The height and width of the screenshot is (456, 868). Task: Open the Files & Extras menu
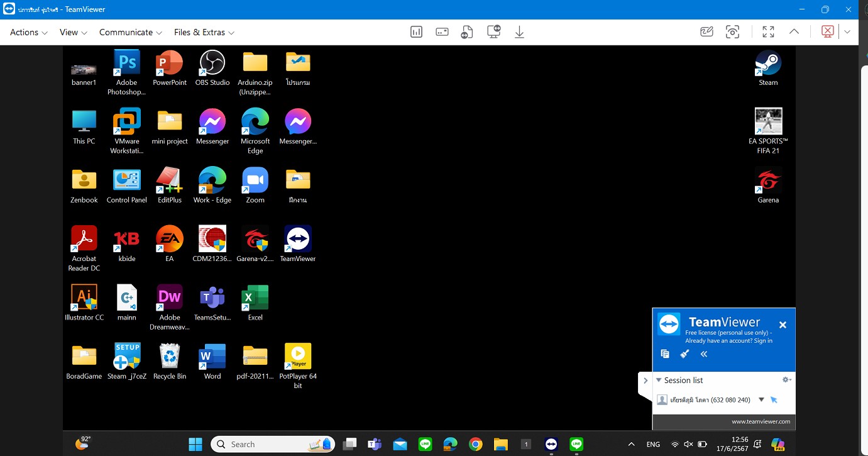coord(204,32)
